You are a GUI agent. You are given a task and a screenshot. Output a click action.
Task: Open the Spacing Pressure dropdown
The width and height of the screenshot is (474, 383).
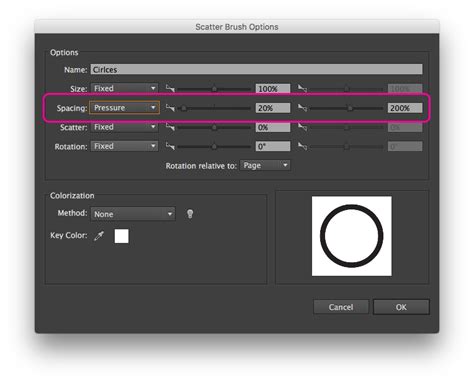point(124,108)
